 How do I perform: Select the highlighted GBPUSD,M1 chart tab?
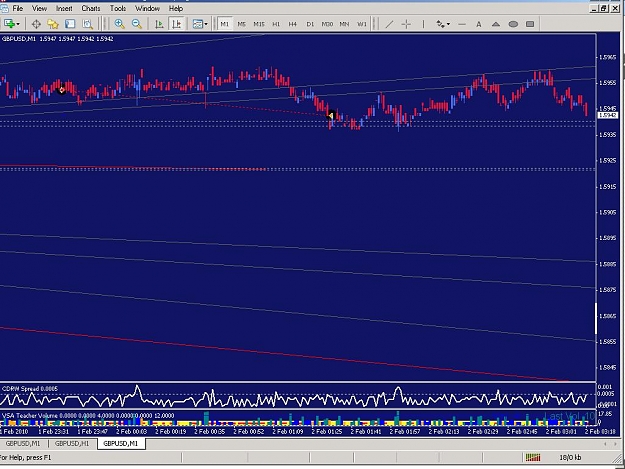(121, 443)
